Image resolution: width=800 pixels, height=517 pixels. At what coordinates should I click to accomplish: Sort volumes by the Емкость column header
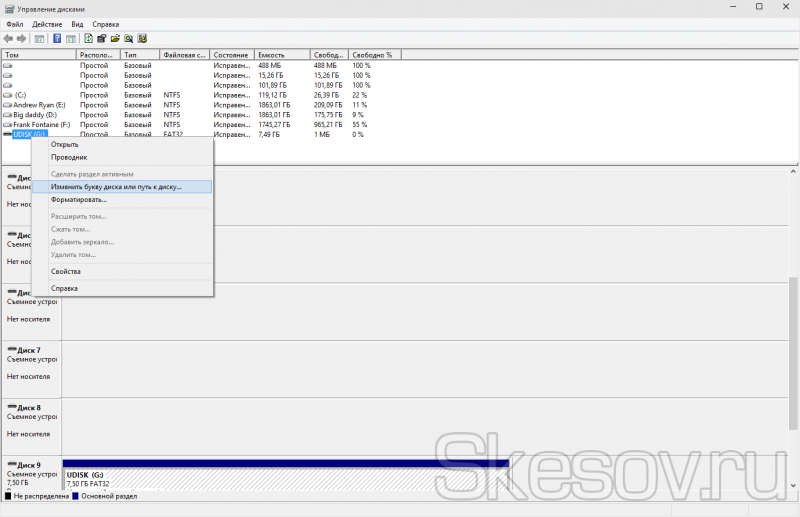pyautogui.click(x=270, y=55)
